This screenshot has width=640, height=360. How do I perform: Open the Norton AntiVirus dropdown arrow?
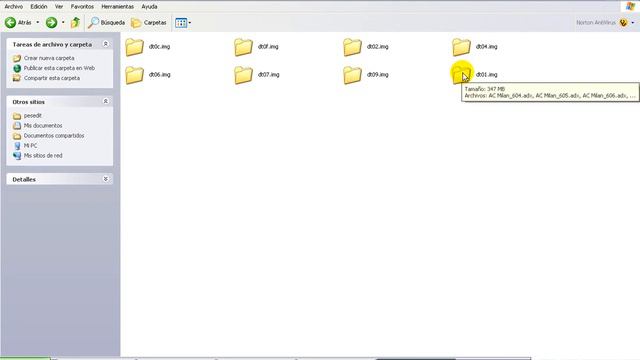pos(633,23)
